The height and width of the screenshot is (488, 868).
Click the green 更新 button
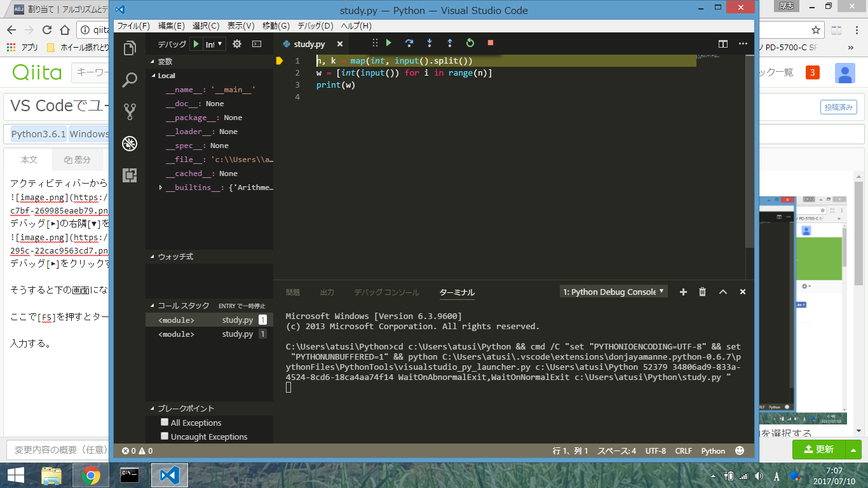click(820, 449)
